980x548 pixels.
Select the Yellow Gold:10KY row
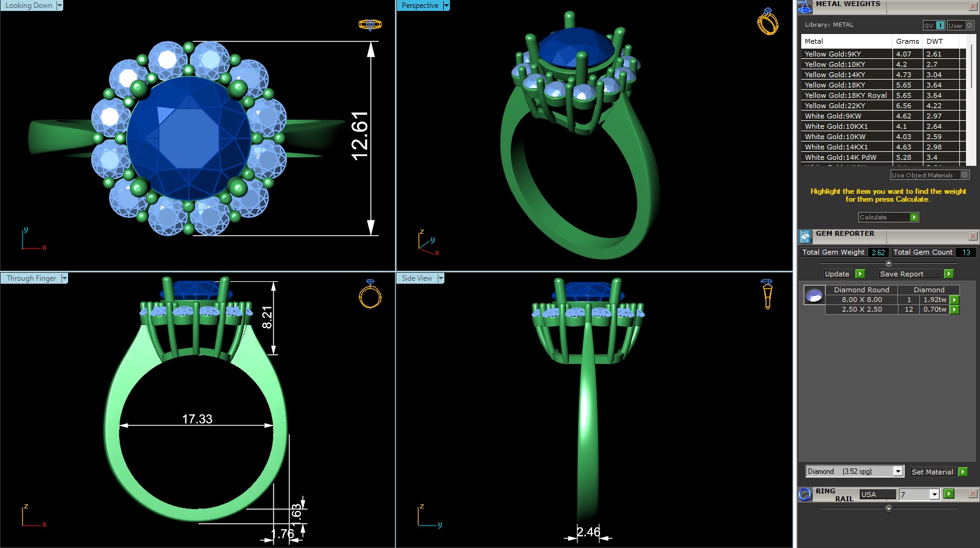[x=883, y=64]
